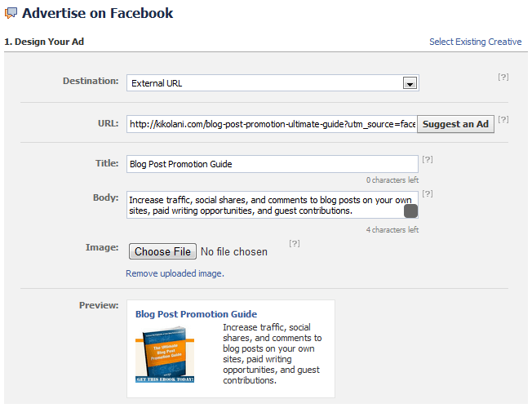Click the megaphone icon beside Advertise on Facebook
Image resolution: width=532 pixels, height=408 pixels.
pyautogui.click(x=11, y=13)
